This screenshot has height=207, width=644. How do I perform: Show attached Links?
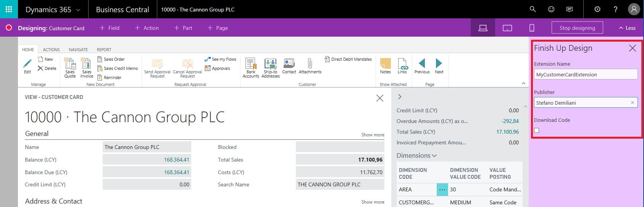402,66
